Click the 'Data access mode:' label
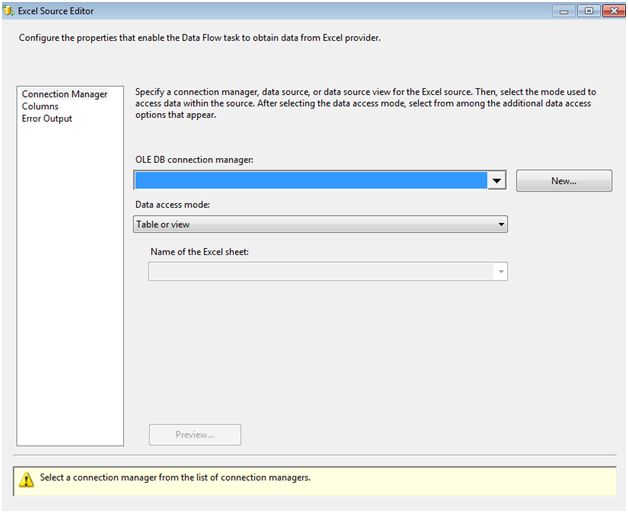628x513 pixels. pyautogui.click(x=173, y=205)
